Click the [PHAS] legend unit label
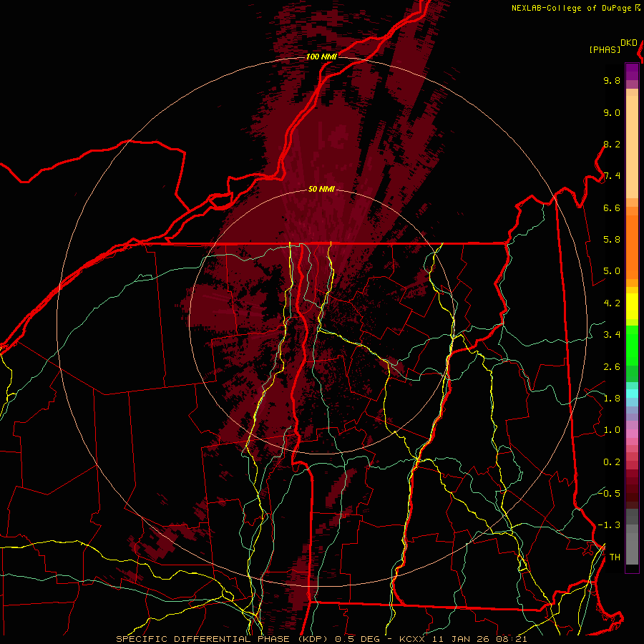The width and height of the screenshot is (644, 644). (605, 50)
